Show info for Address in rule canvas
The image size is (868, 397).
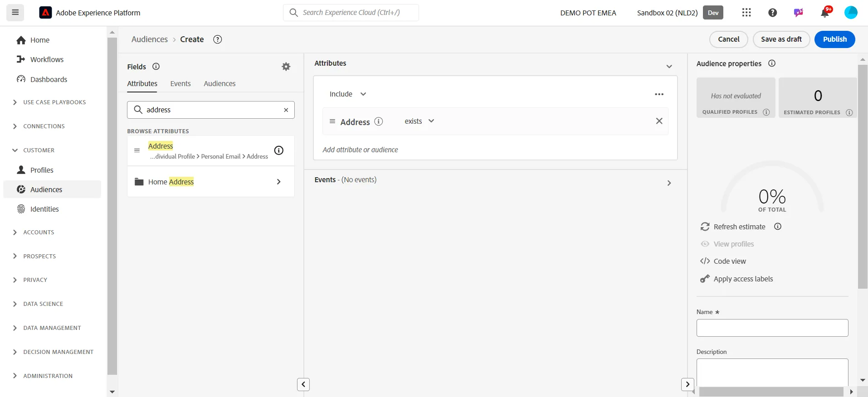[379, 121]
